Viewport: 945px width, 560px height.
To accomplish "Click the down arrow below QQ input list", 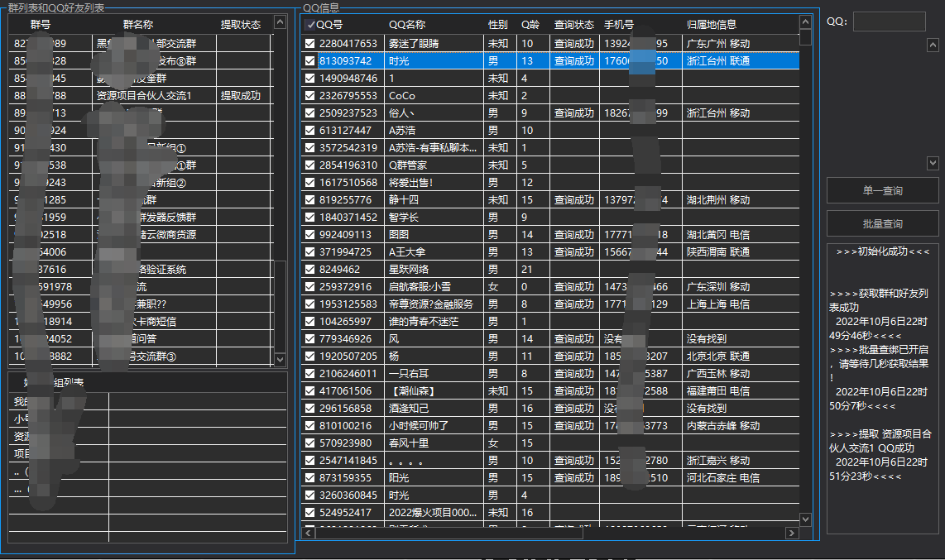I will [x=933, y=163].
